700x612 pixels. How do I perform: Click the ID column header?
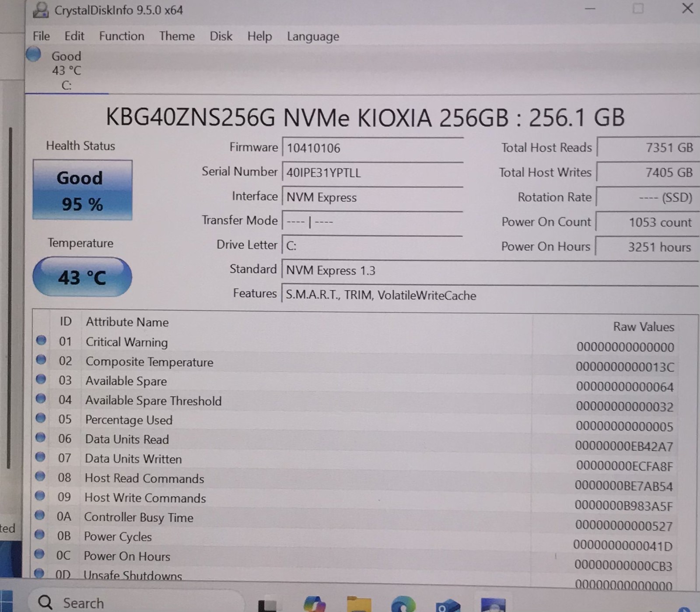point(66,321)
